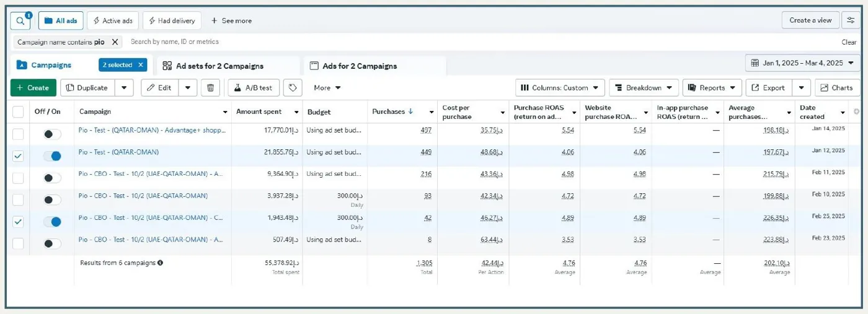Check the Advantage+ shopping campaign row checkbox
868x314 pixels.
(x=19, y=134)
